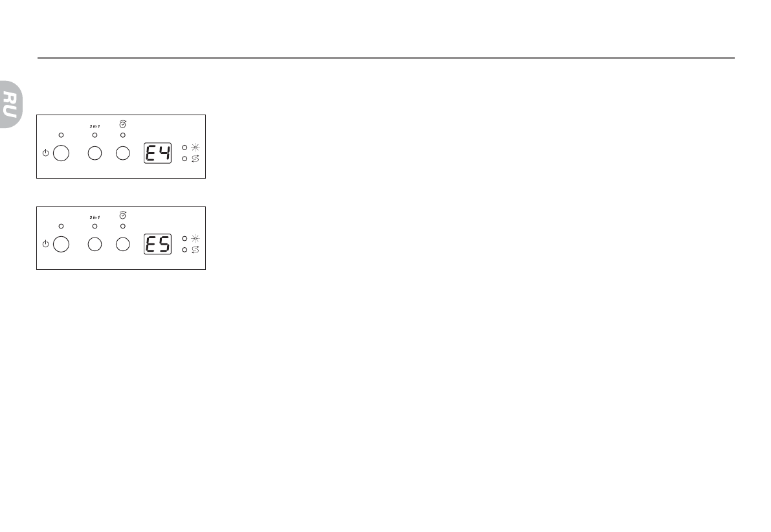Image resolution: width=771 pixels, height=532 pixels.
Task: Click the salt refill S icon on the E4 panel
Action: point(196,159)
